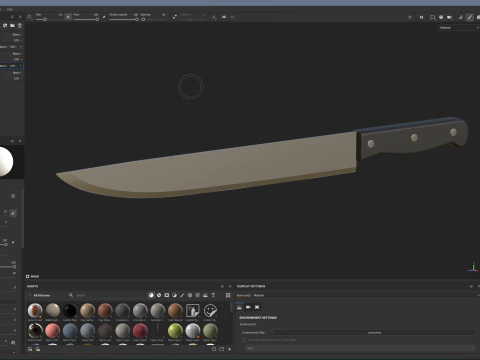Click the small icon at bottom-left of Assets
The height and width of the screenshot is (360, 480).
[30, 349]
